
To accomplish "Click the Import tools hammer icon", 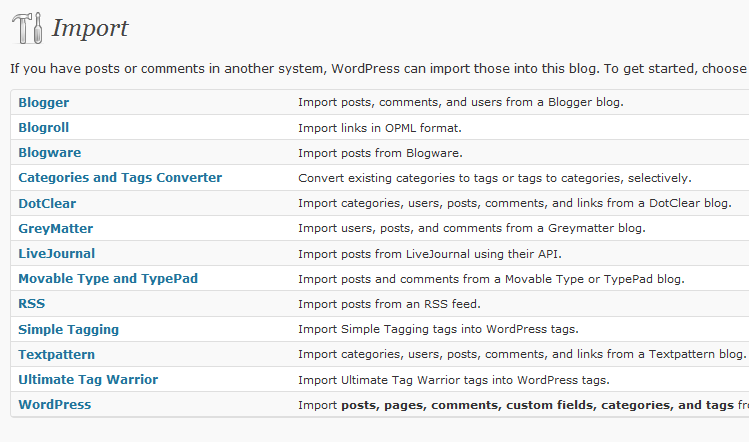I will coord(27,28).
